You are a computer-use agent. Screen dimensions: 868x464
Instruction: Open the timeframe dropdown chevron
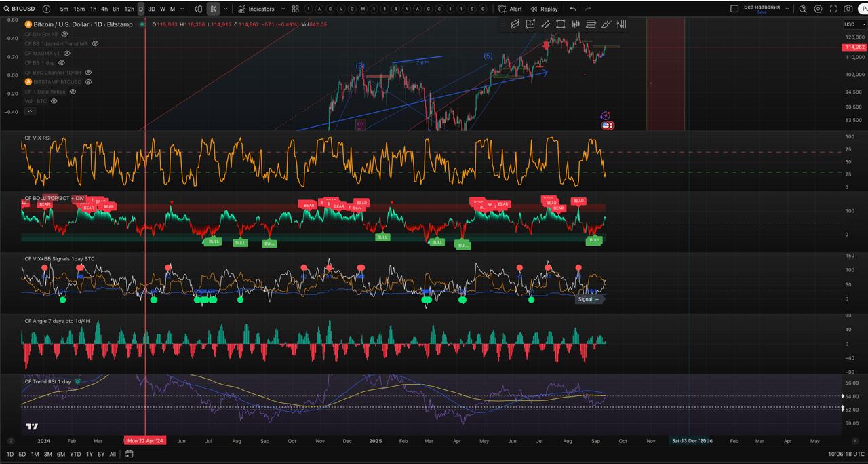tap(182, 9)
